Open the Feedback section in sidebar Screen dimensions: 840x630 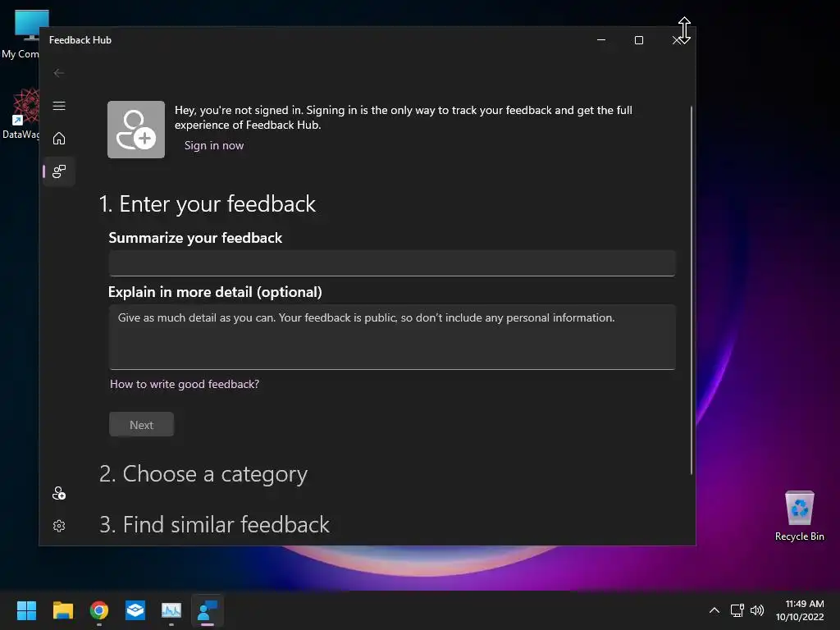pos(59,171)
